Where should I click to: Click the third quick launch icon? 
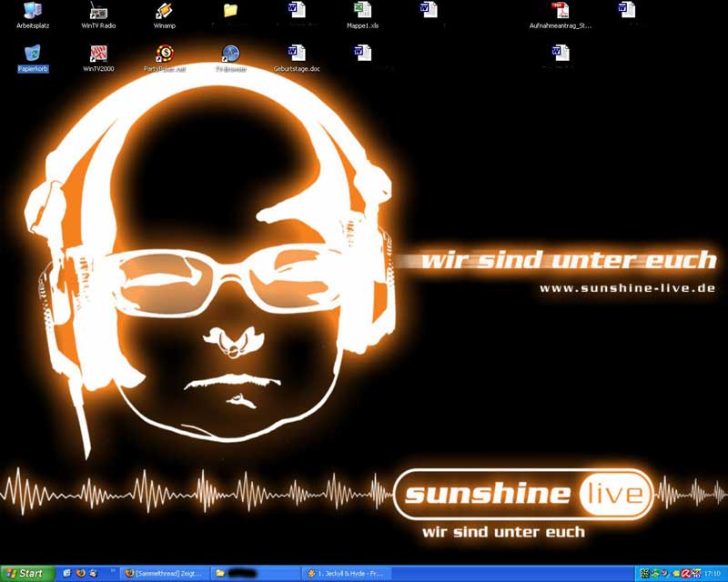93,574
